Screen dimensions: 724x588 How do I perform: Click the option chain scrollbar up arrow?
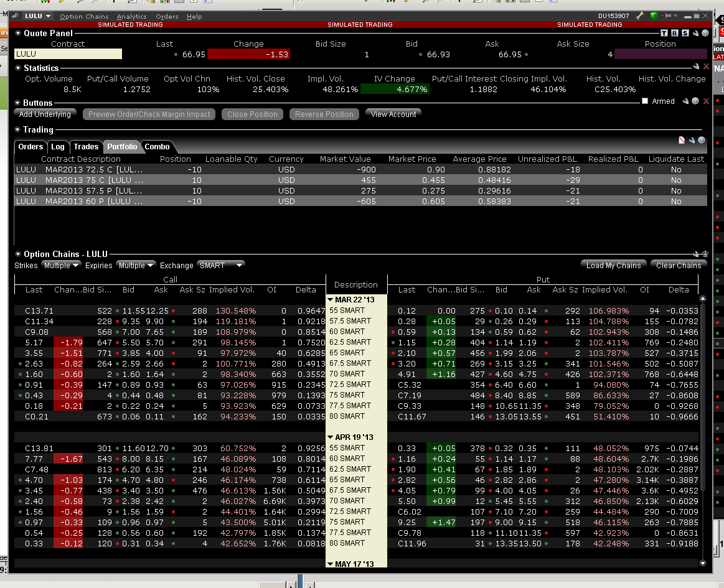point(703,298)
